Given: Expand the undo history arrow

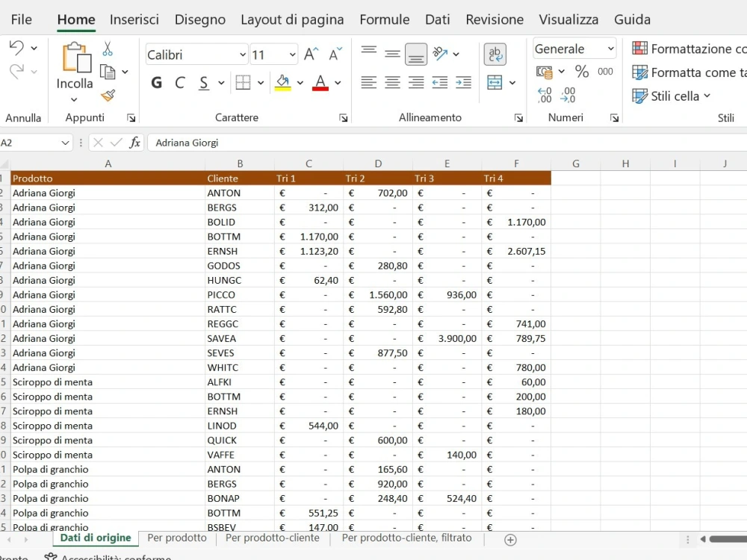Looking at the screenshot, I should 34,48.
